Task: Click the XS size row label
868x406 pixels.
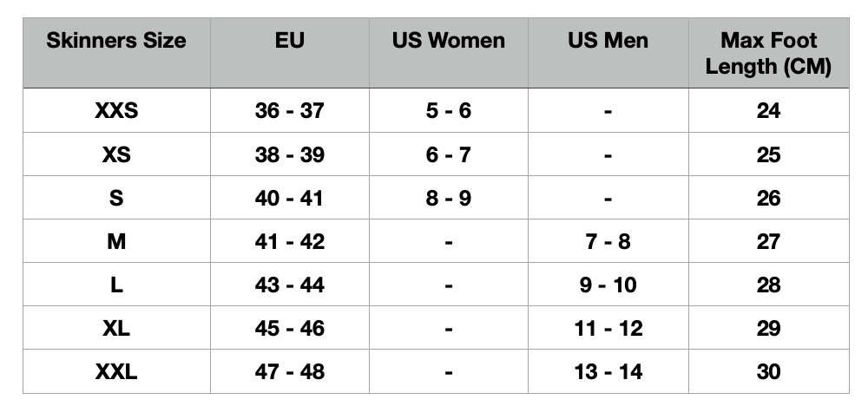Action: [116, 154]
